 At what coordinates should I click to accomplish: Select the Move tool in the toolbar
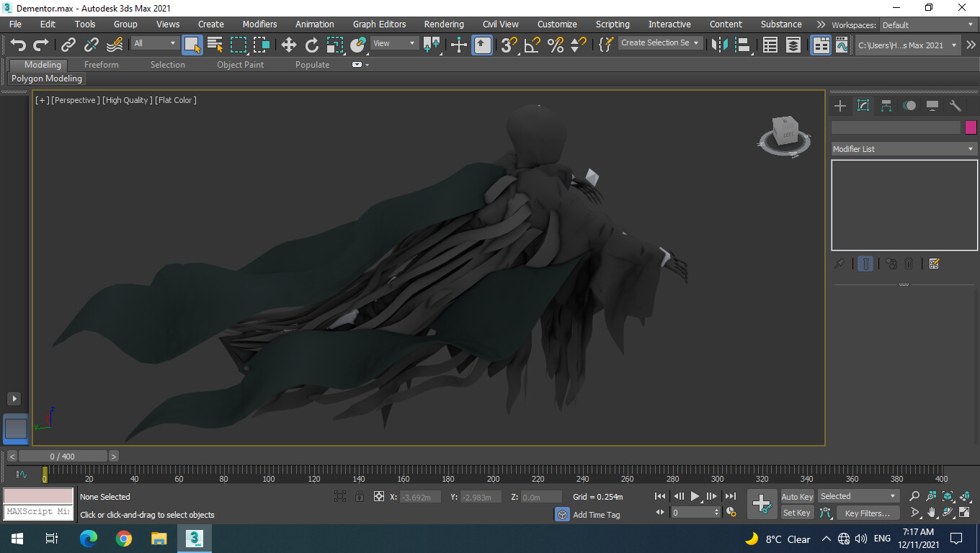click(288, 45)
